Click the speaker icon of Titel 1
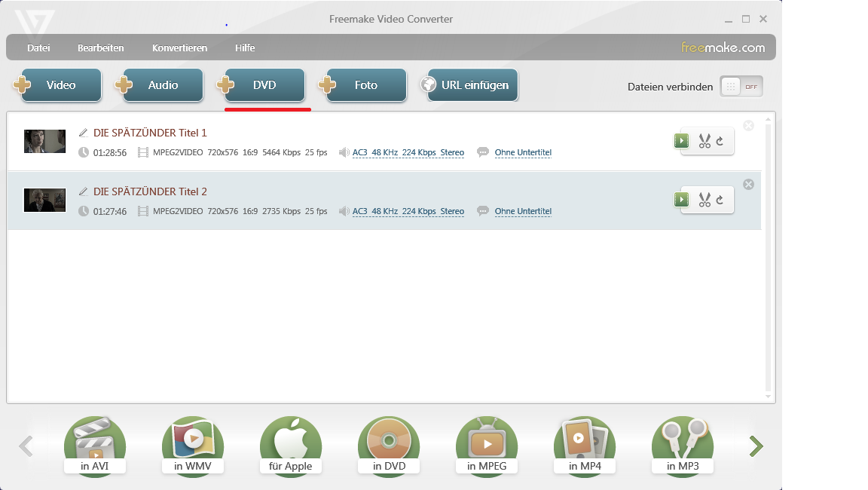This screenshot has height=490, width=868. [x=344, y=152]
